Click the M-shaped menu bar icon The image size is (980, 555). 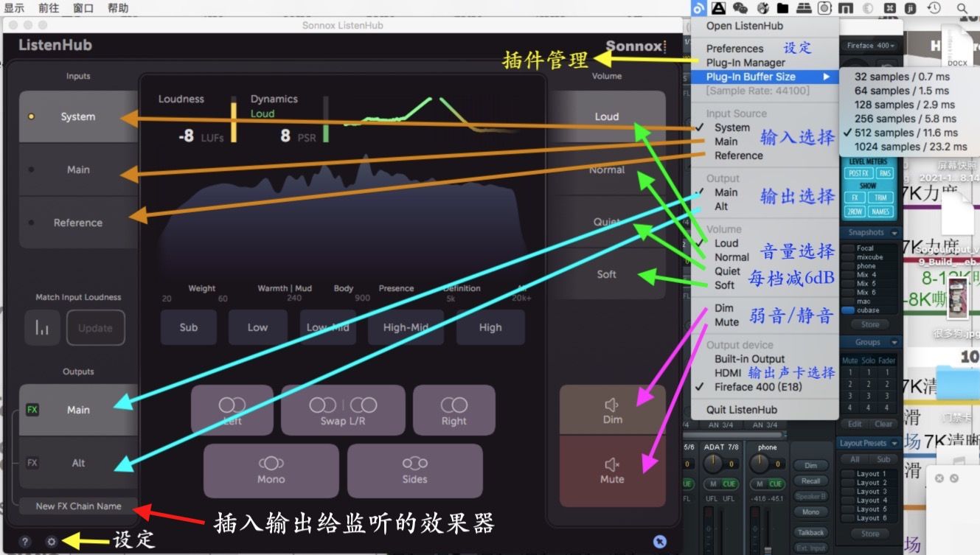coord(847,8)
